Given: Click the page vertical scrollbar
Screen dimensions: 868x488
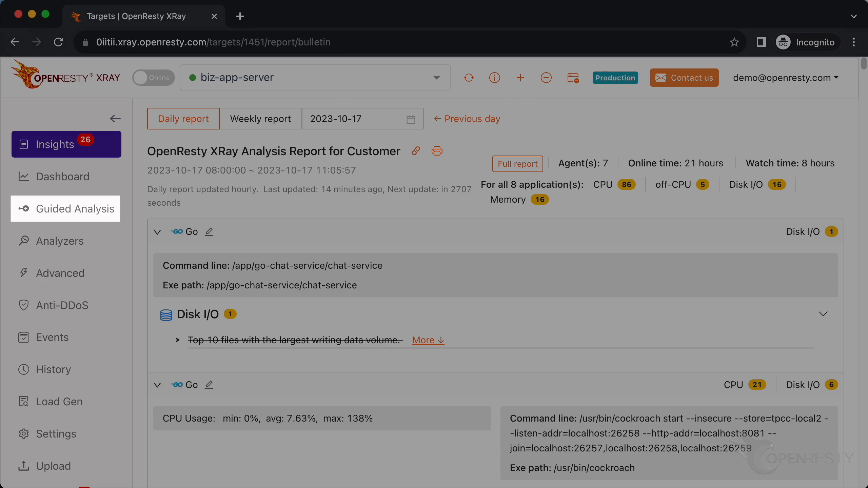Looking at the screenshot, I should (x=863, y=64).
